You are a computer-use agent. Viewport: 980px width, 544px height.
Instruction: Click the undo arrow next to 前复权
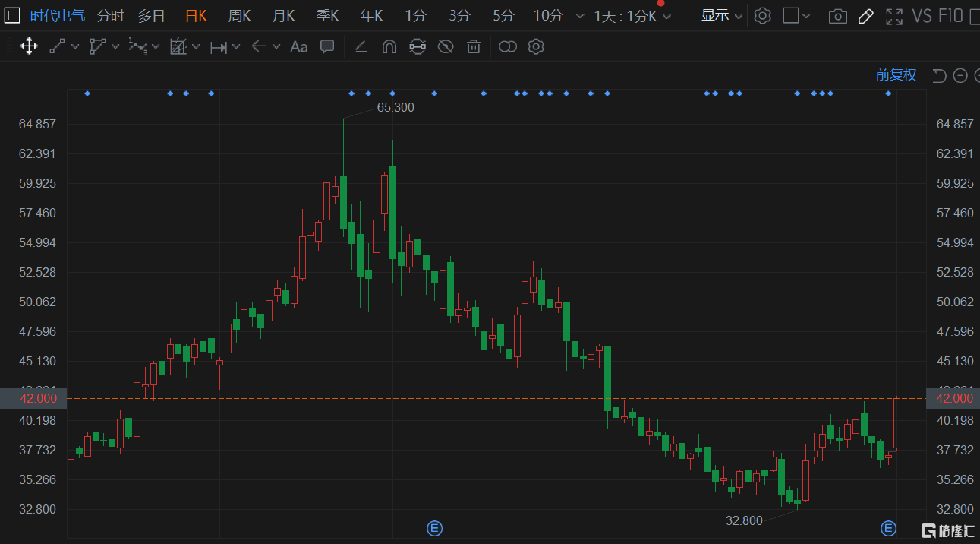pyautogui.click(x=939, y=75)
